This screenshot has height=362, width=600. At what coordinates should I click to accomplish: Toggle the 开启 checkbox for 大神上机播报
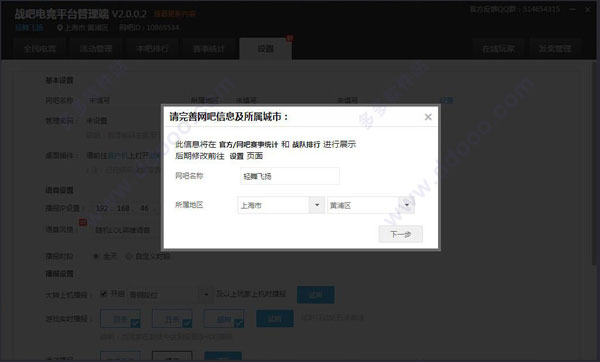pos(103,294)
